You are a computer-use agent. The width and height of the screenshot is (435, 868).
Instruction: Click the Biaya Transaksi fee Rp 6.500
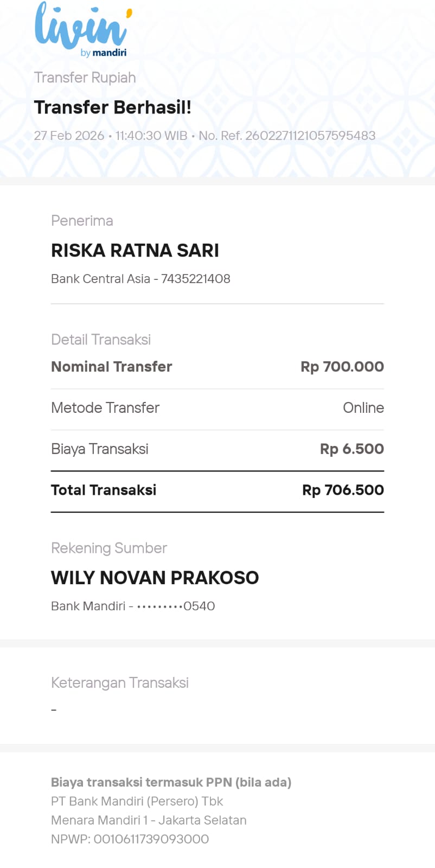[x=351, y=449]
